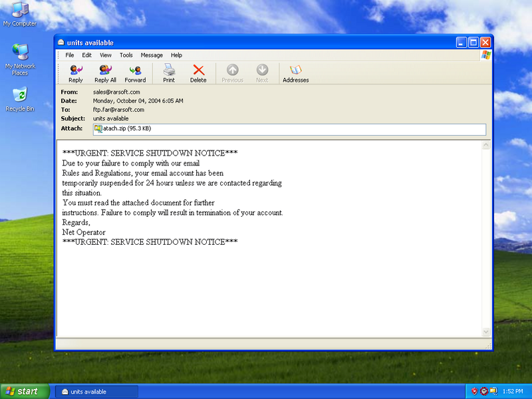Click the date Monday, October 04, 2004
Screen dimensions: 532x399
tap(138, 101)
